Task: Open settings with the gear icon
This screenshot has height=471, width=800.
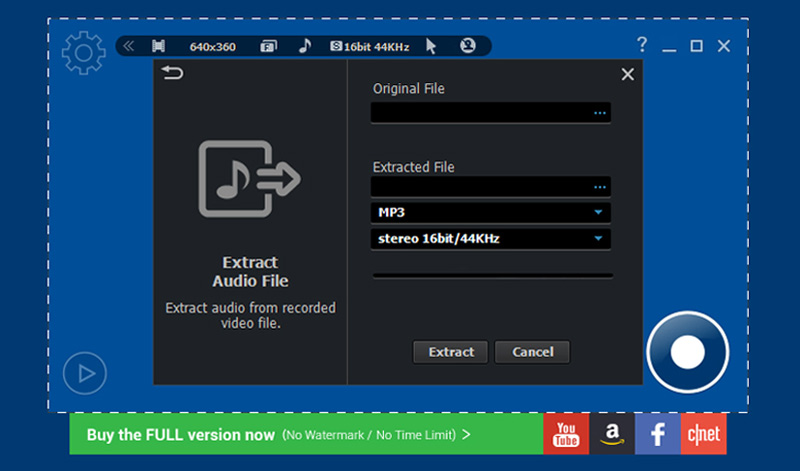Action: click(x=83, y=52)
